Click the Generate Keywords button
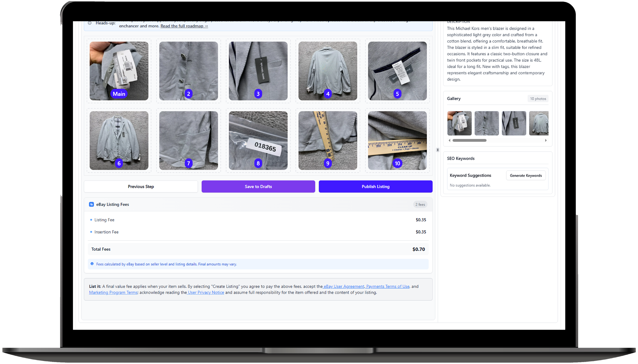The height and width of the screenshot is (364, 638). tap(526, 176)
